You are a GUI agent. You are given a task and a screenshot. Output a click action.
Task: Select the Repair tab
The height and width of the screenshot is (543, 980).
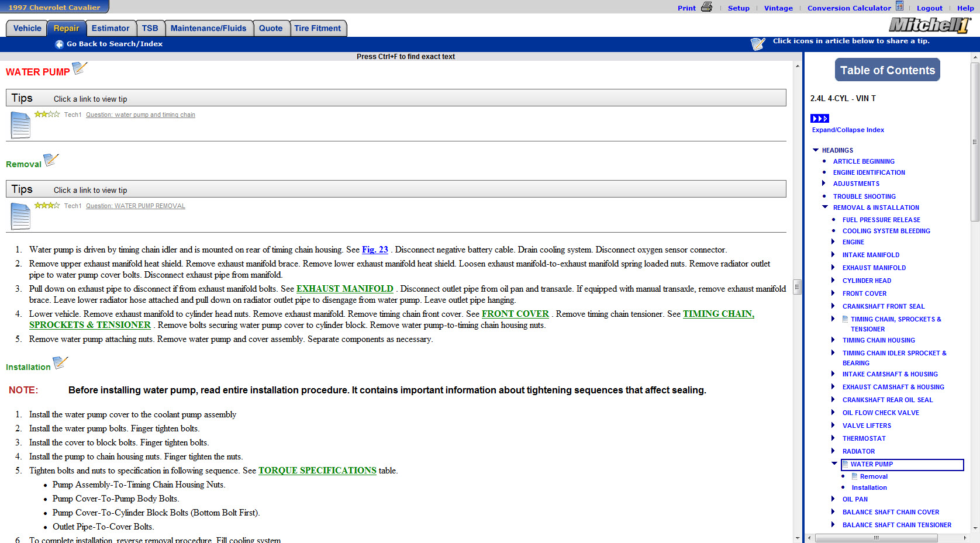click(x=66, y=28)
